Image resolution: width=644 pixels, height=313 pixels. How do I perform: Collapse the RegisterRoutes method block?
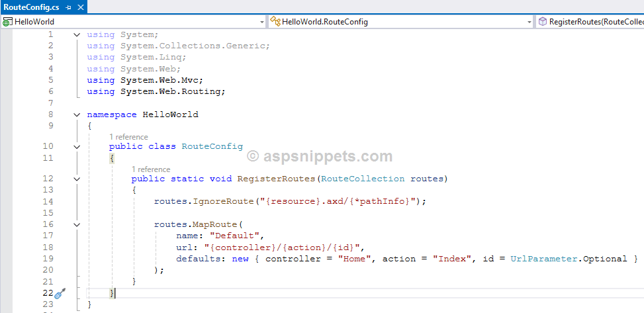[77, 179]
